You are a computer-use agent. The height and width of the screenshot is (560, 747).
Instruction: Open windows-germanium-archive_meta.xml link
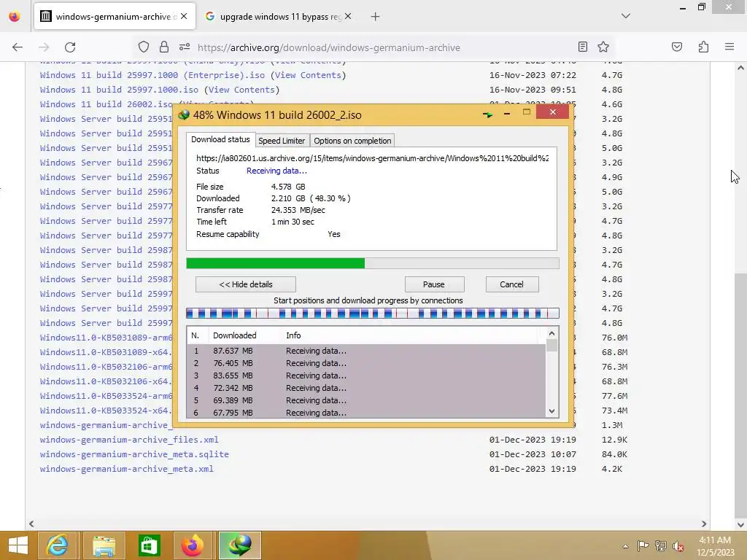point(127,469)
